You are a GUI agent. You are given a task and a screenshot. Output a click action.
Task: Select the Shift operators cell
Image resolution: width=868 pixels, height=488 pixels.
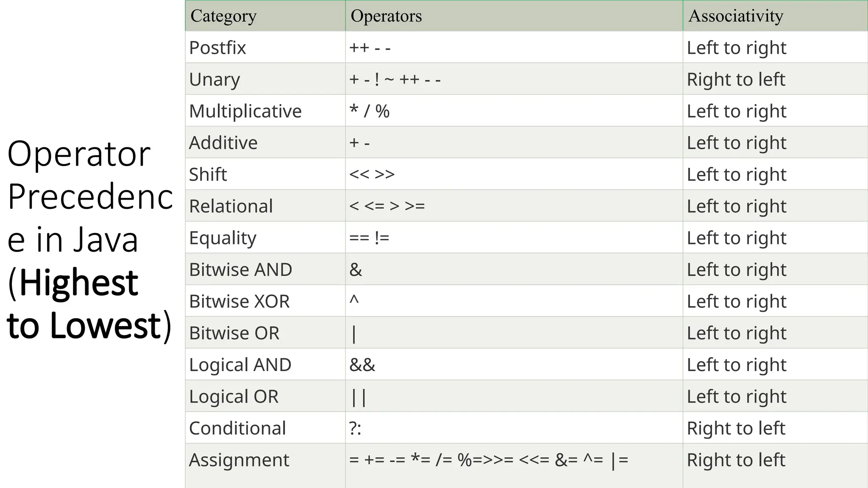click(372, 174)
